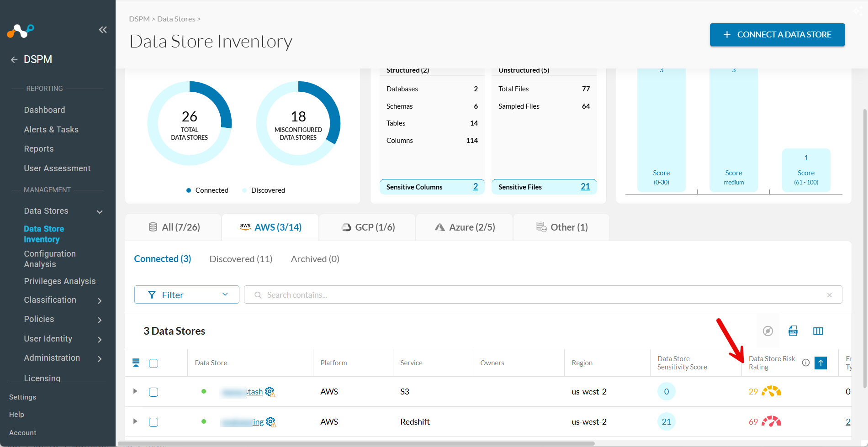Screen dimensions: 868x447
Task: Expand the S3 data store row
Action: [135, 391]
